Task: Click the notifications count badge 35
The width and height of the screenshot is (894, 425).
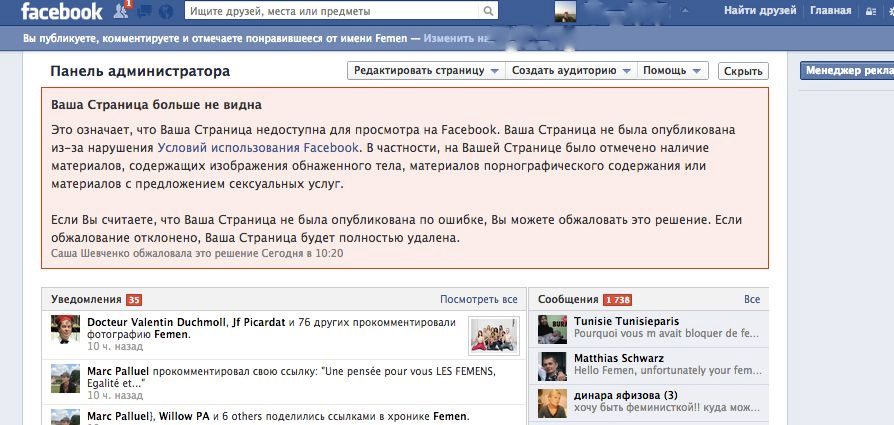Action: [x=134, y=299]
